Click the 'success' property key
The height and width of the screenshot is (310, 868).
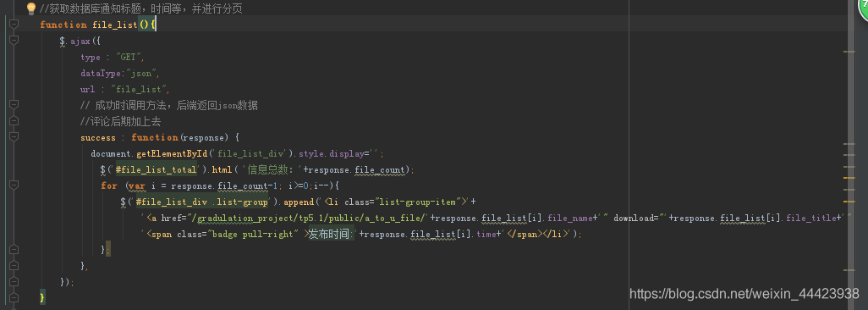point(98,138)
